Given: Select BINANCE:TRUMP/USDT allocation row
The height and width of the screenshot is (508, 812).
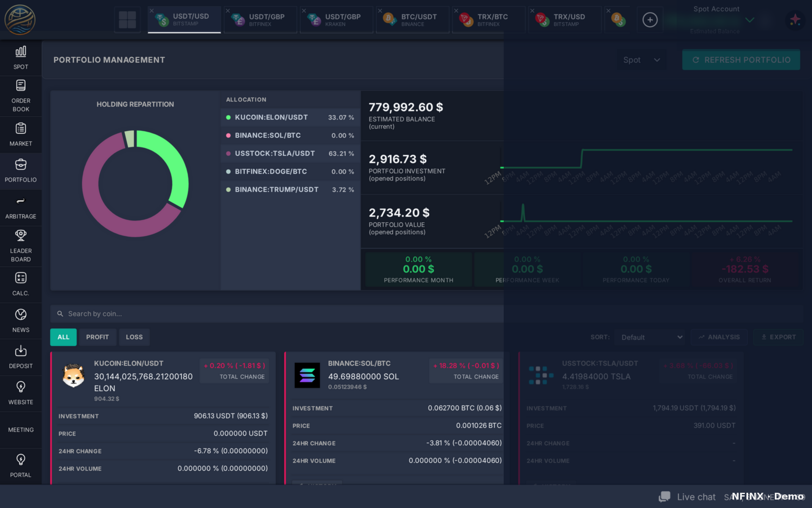Looking at the screenshot, I should tap(290, 190).
